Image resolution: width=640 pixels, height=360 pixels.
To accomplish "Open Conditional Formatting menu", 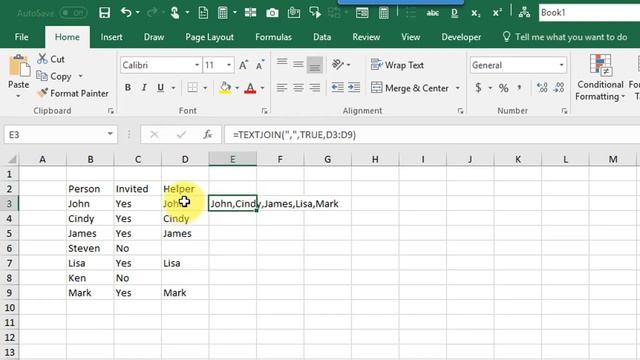I will (x=600, y=78).
